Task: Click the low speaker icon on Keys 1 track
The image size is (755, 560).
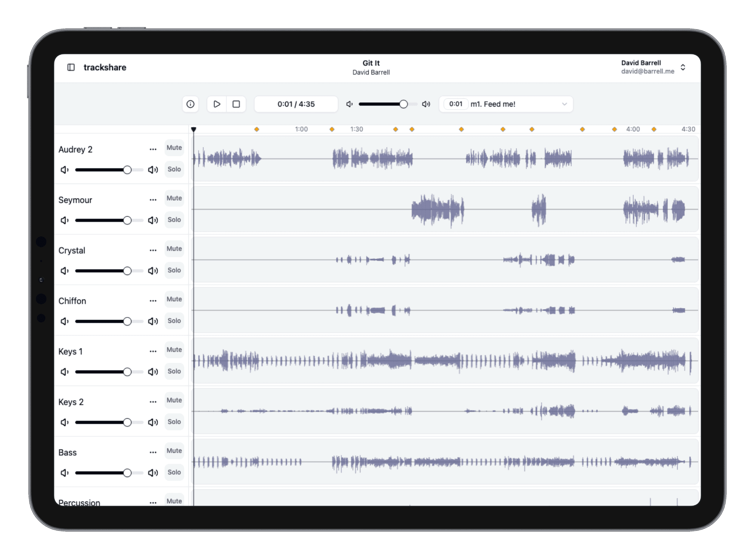Action: [x=64, y=372]
